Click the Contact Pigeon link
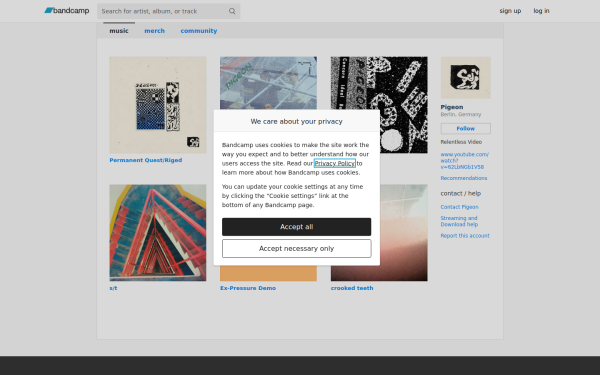This screenshot has height=375, width=600. click(459, 207)
